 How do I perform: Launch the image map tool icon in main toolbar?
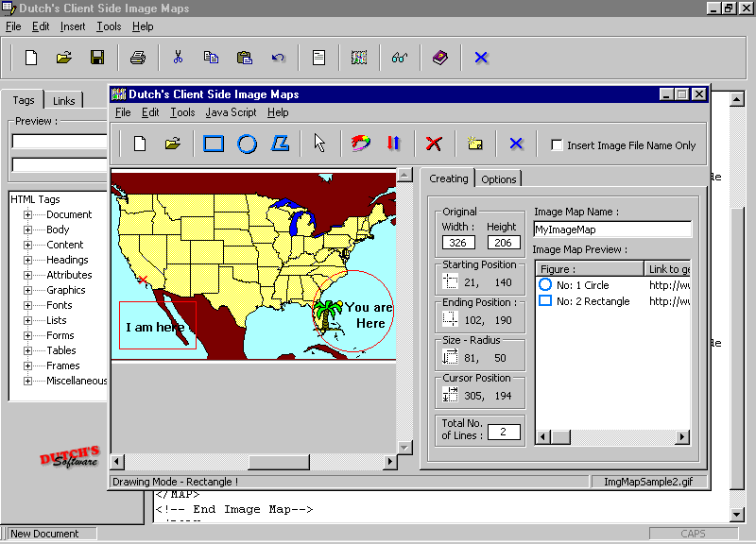pyautogui.click(x=359, y=58)
